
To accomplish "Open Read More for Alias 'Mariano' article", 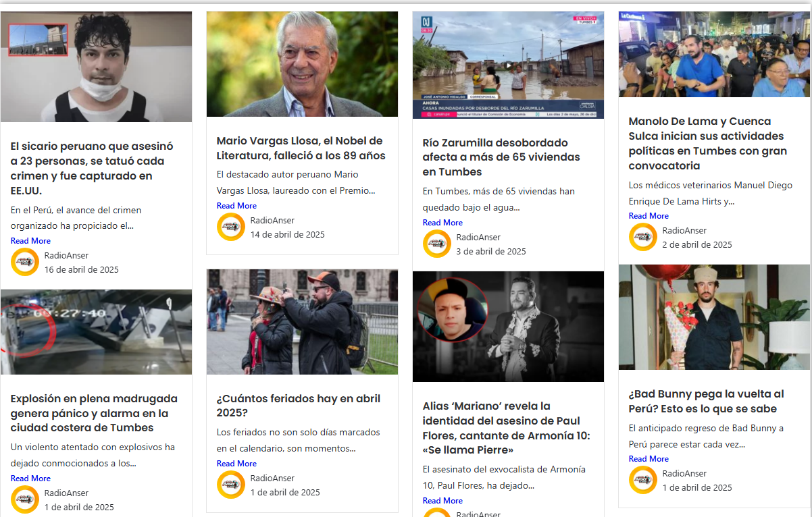I will click(442, 501).
